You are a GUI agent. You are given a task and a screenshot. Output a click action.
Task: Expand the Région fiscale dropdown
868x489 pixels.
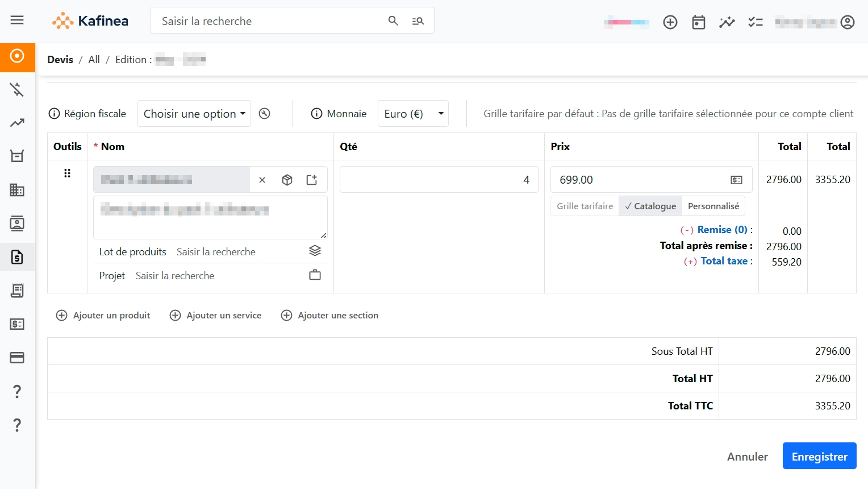click(x=194, y=114)
